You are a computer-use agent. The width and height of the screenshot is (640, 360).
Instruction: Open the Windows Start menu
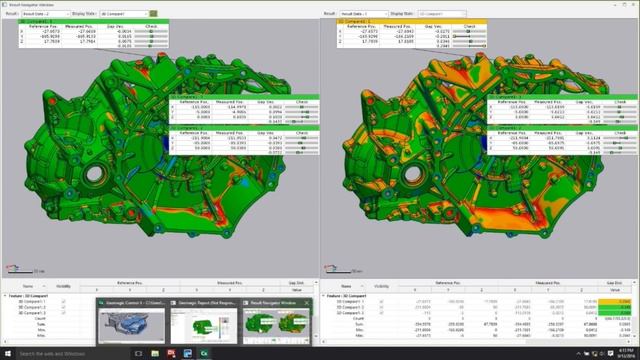pyautogui.click(x=7, y=353)
